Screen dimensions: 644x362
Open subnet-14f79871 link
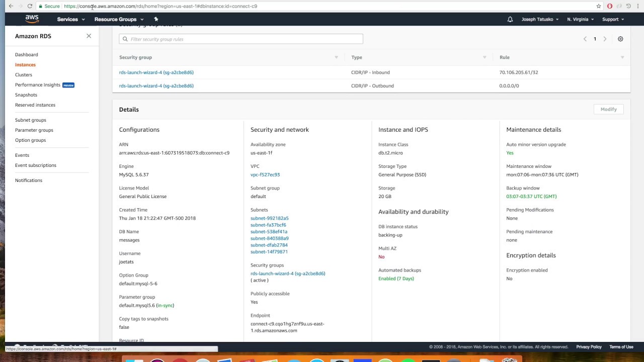coord(269,251)
